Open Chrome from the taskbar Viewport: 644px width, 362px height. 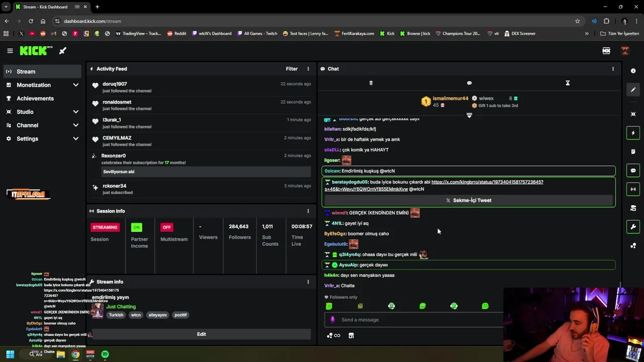click(75, 354)
